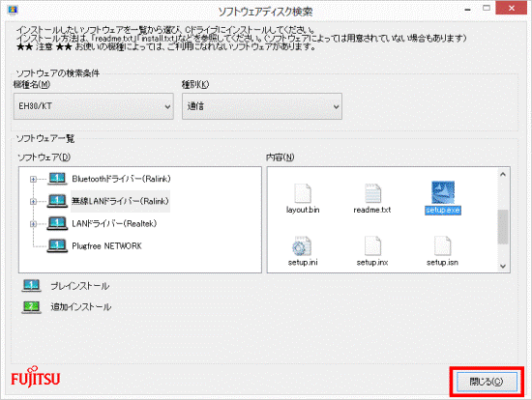
Task: Select Plugfree NETWORK tree item
Action: coord(106,245)
